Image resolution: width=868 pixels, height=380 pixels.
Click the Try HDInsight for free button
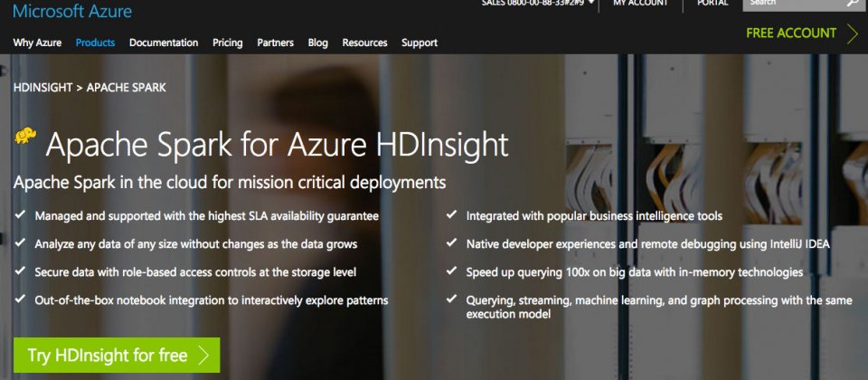[117, 355]
